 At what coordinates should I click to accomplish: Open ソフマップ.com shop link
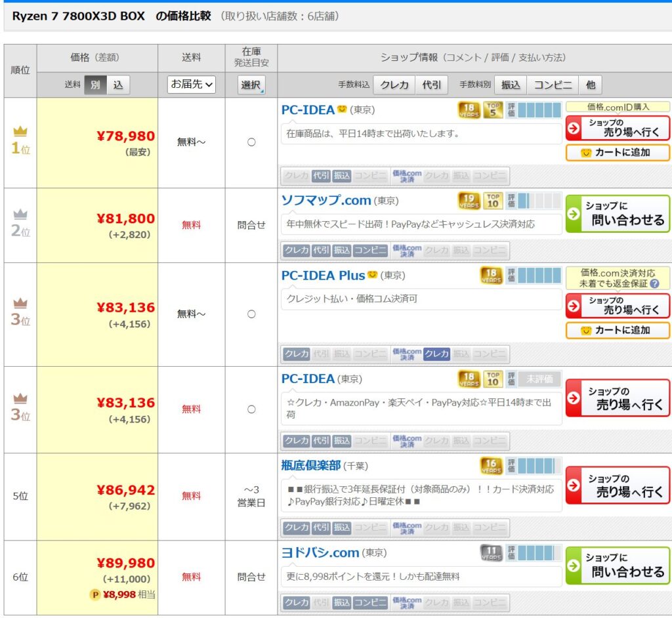[325, 200]
